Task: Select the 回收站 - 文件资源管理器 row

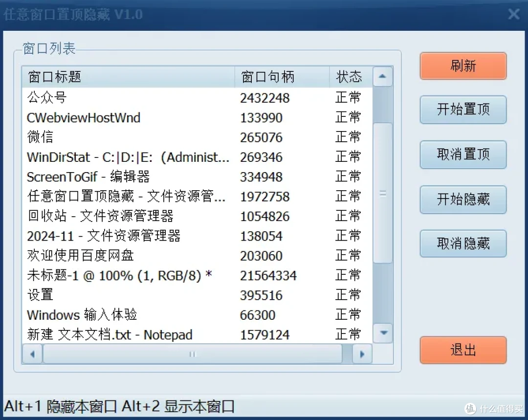Action: 198,216
